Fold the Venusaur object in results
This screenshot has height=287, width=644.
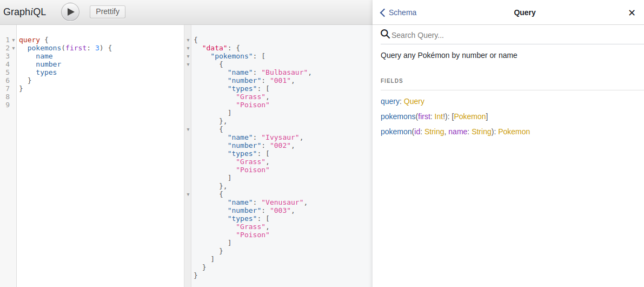(188, 194)
